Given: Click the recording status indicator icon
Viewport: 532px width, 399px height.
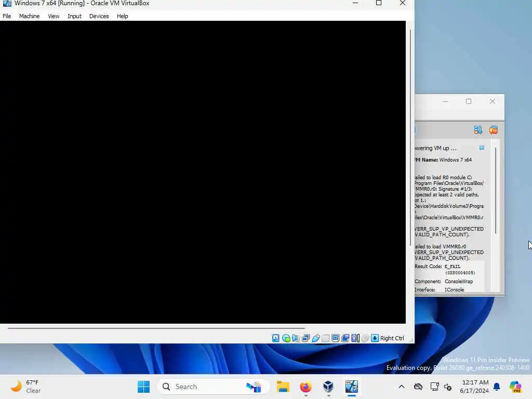Looking at the screenshot, I should pos(345,338).
